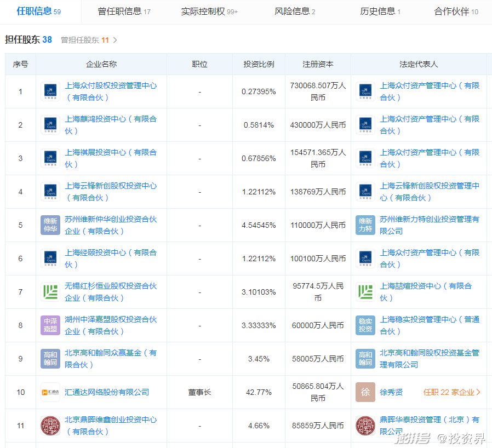Click 上海众付股权投资管理中心 company logo icon
Viewport: 492px width, 448px height.
(x=50, y=91)
